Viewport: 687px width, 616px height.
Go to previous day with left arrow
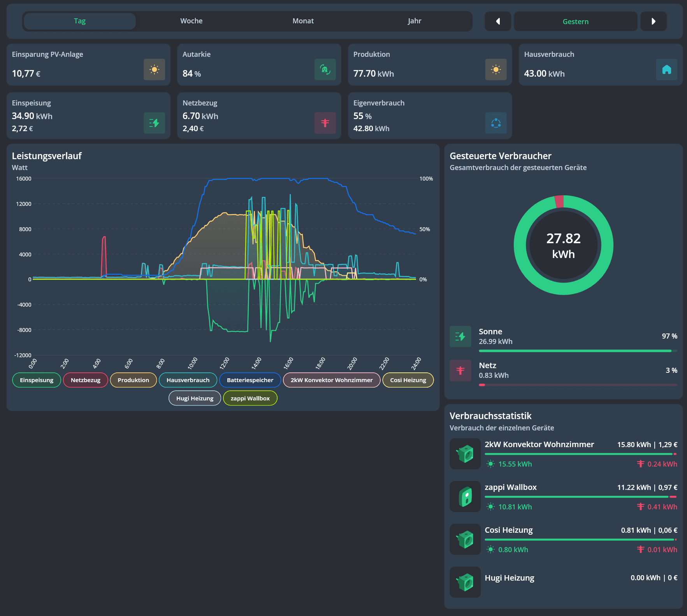tap(498, 21)
